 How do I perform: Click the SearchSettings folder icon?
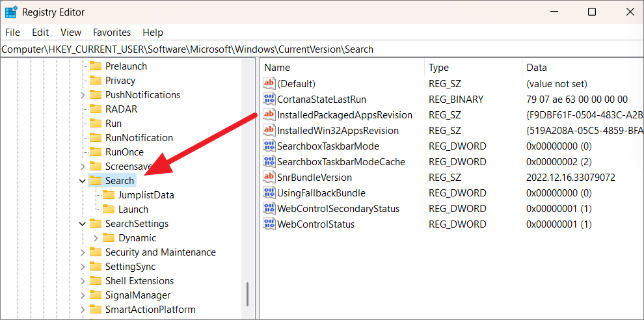pos(95,224)
